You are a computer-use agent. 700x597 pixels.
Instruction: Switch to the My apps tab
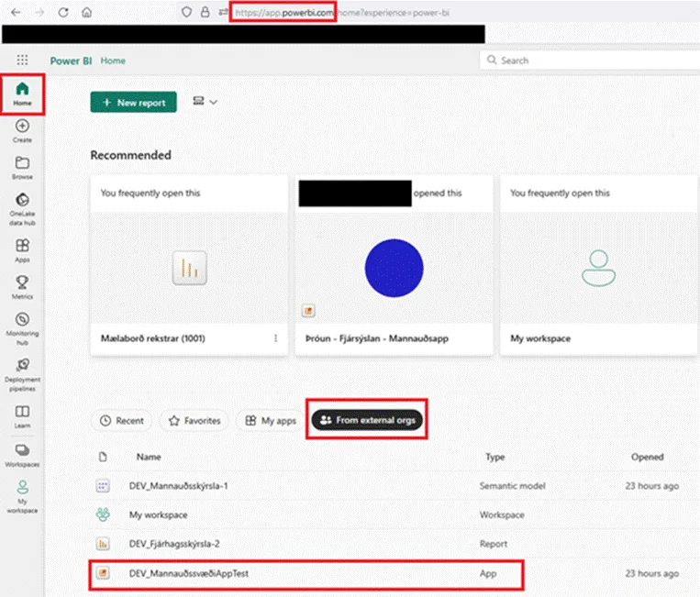click(x=271, y=420)
